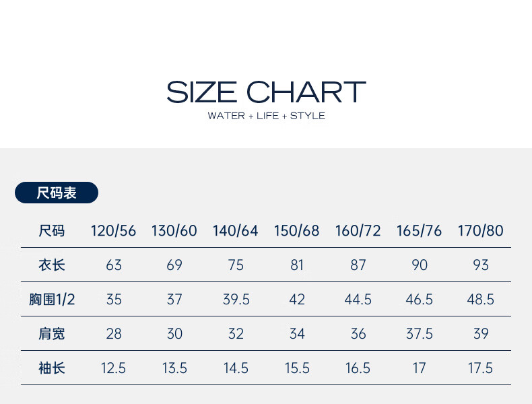Click the 尺码 header label
Screen dimensions: 532x404
[52, 231]
